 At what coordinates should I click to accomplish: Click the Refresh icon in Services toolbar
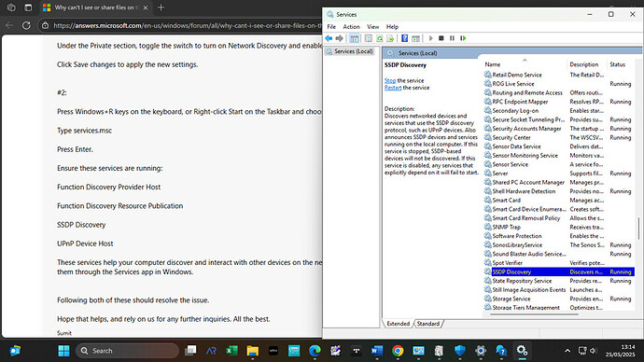pos(380,38)
